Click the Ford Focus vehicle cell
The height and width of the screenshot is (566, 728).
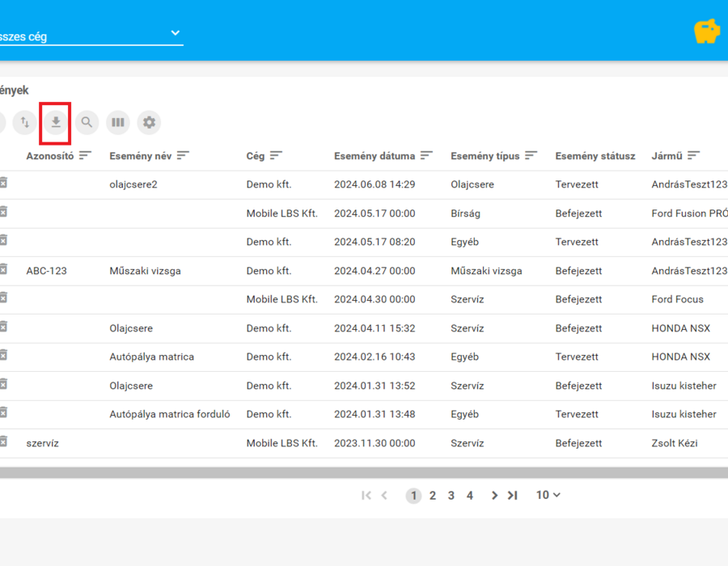(677, 299)
